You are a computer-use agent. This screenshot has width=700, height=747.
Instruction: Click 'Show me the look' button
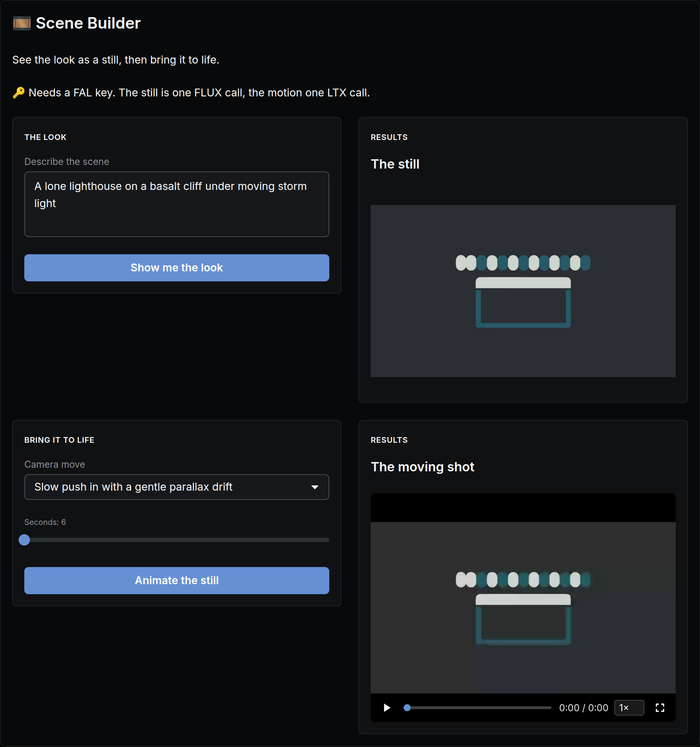(x=176, y=267)
